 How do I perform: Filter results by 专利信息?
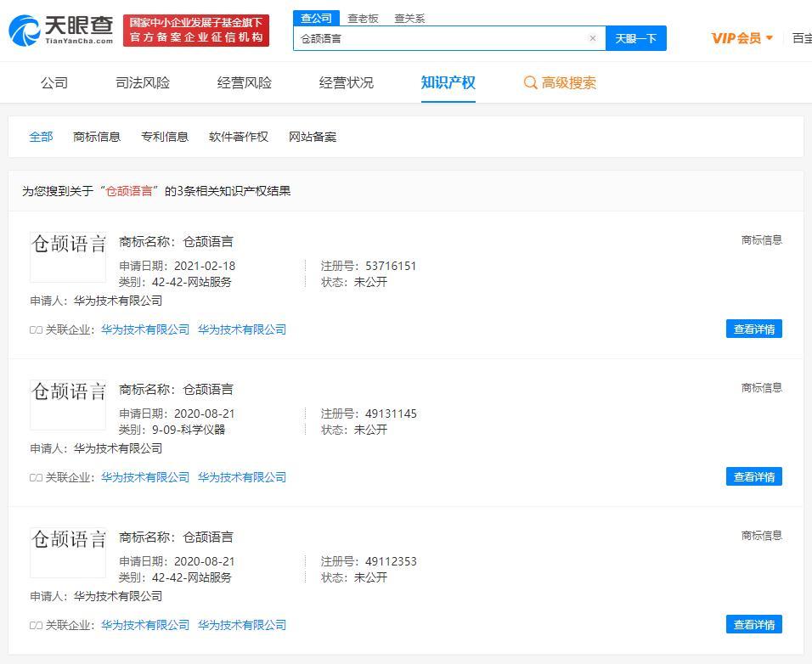click(x=165, y=137)
